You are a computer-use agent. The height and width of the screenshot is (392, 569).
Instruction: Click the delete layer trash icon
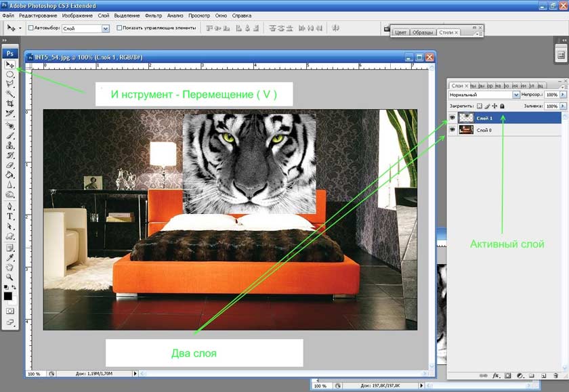coord(555,374)
